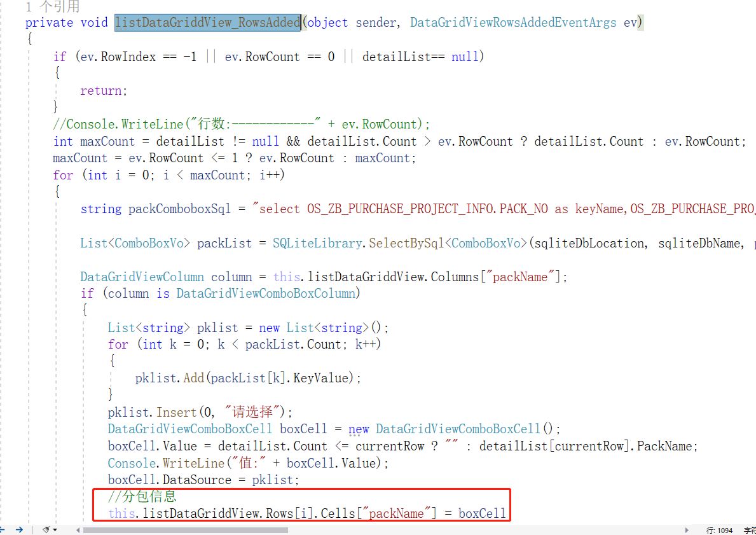The image size is (756, 535).
Task: Click the horizontal scrollbar thumb
Action: (x=186, y=530)
